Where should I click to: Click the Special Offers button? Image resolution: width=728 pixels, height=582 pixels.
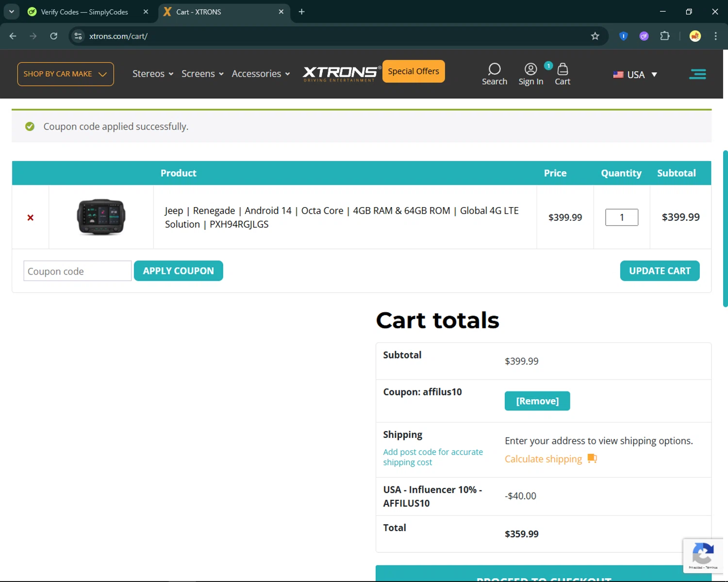pyautogui.click(x=414, y=71)
